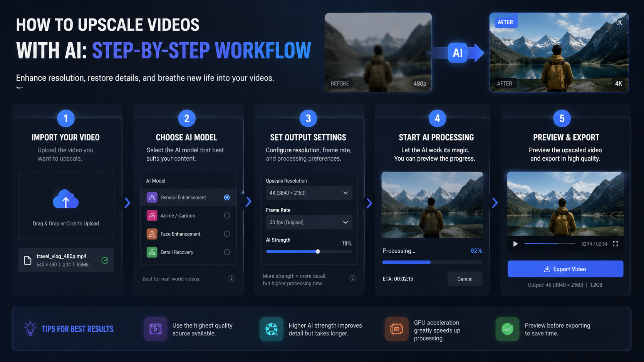Click the cloud upload icon
This screenshot has width=644, height=362.
click(x=66, y=199)
